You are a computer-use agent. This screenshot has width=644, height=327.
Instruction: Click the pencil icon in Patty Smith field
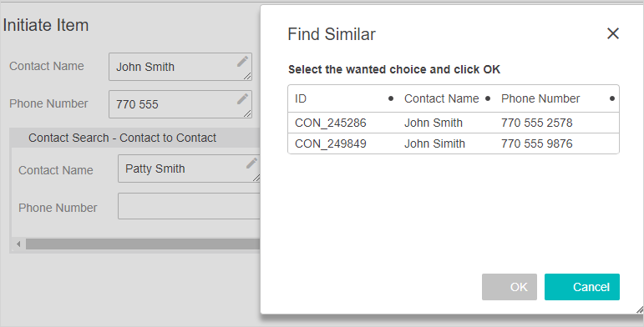click(x=251, y=163)
